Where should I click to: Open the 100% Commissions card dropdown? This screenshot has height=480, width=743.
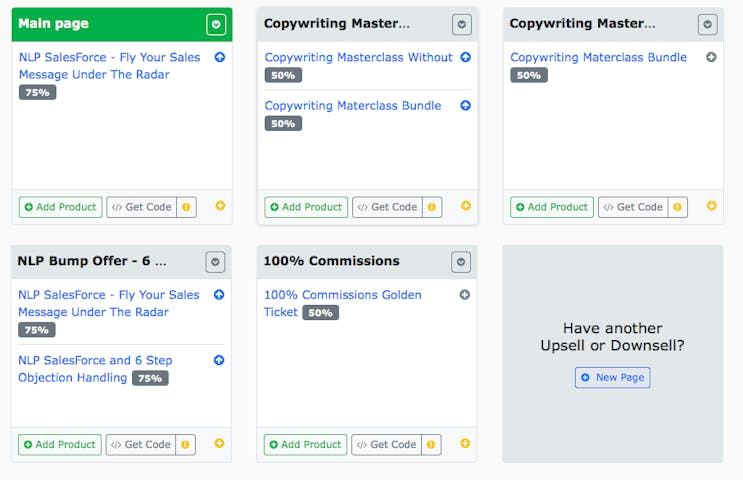coord(461,262)
